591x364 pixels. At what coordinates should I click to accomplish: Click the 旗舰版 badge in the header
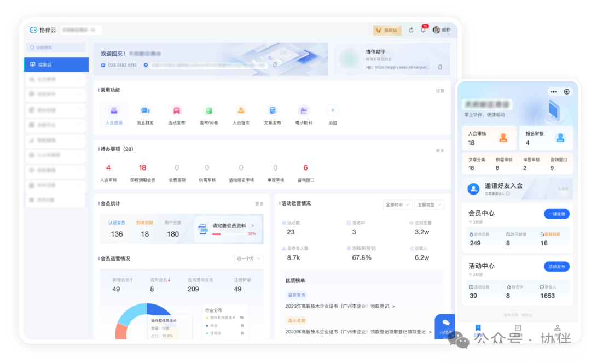pyautogui.click(x=386, y=30)
